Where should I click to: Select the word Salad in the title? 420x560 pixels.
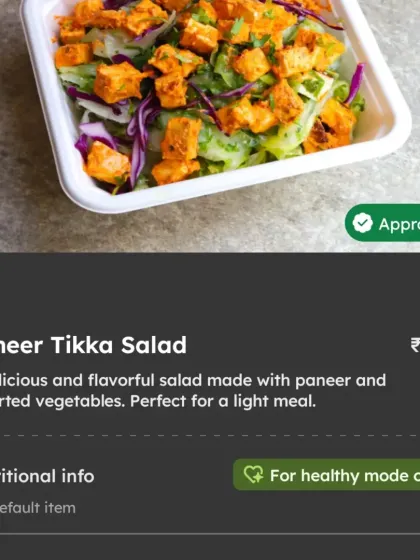coord(154,345)
